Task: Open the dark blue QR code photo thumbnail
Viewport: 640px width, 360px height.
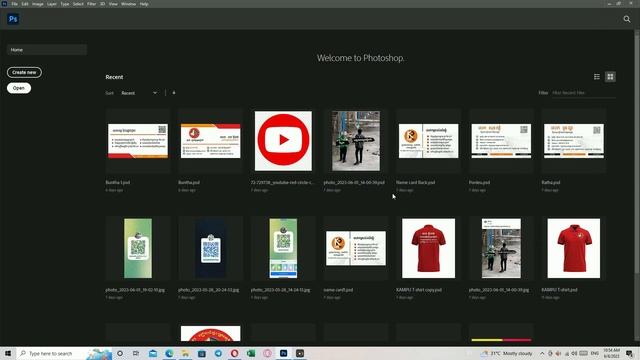Action: point(211,248)
